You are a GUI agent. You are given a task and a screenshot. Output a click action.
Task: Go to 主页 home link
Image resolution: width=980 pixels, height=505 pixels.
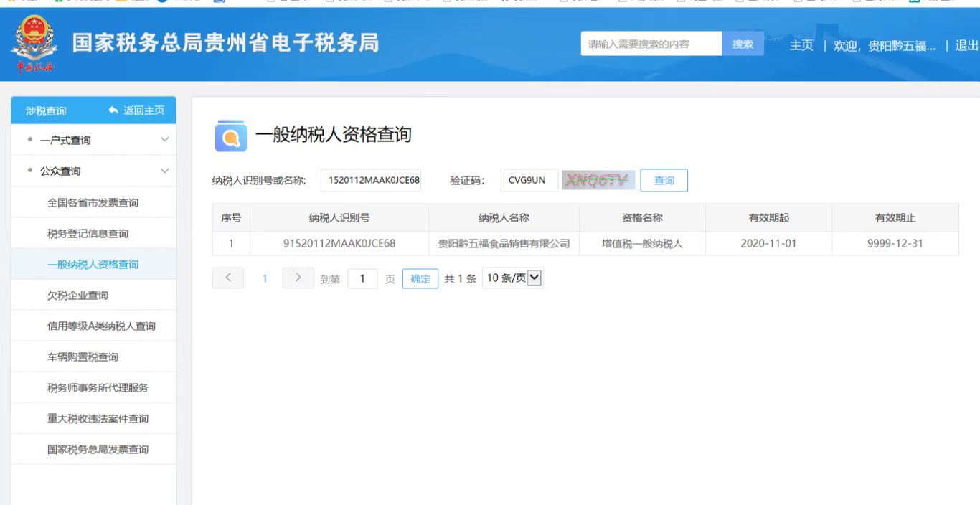801,45
